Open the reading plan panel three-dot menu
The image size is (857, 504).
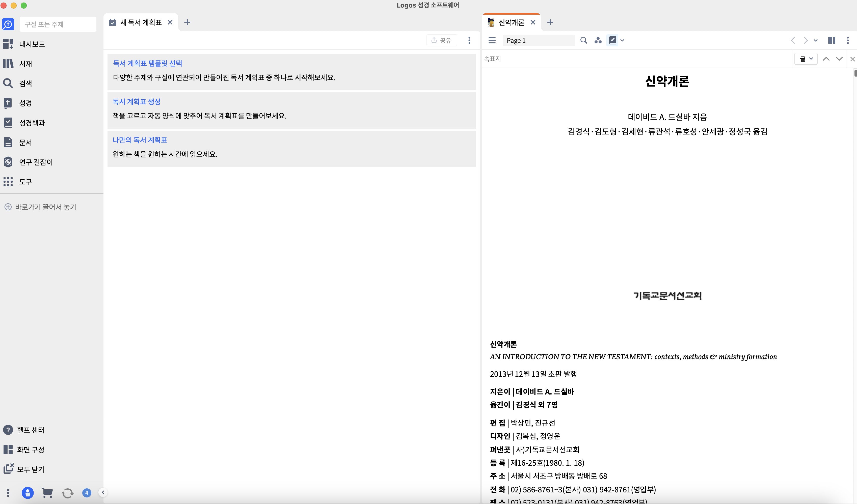pos(469,40)
